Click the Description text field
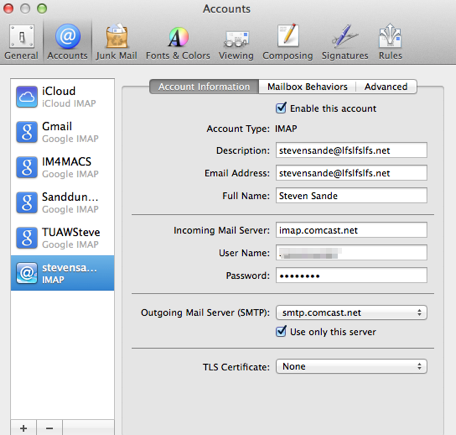456x435 pixels. pyautogui.click(x=351, y=150)
